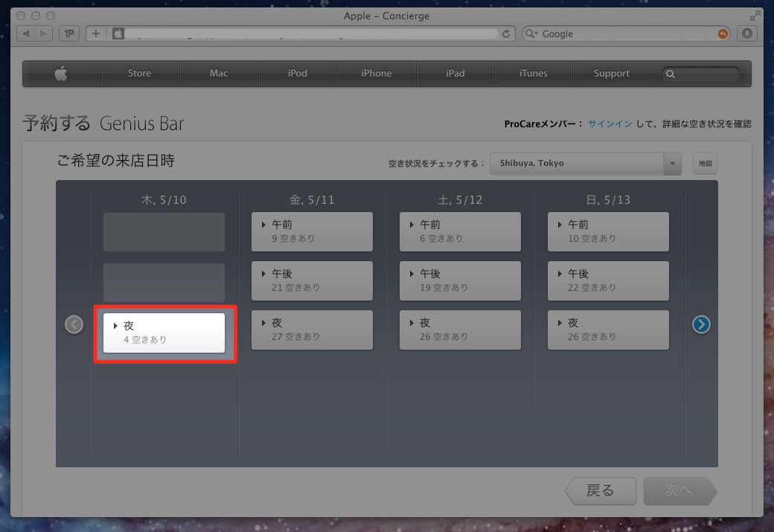The image size is (774, 532).
Task: Enter full screen with the window corner icon
Action: 754,16
